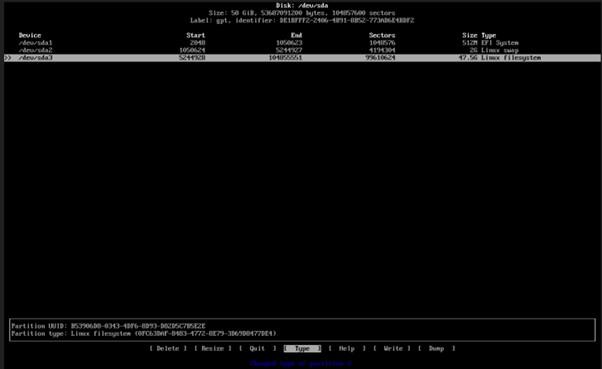
Task: Click start sector 1050624 of sda2
Action: 192,50
